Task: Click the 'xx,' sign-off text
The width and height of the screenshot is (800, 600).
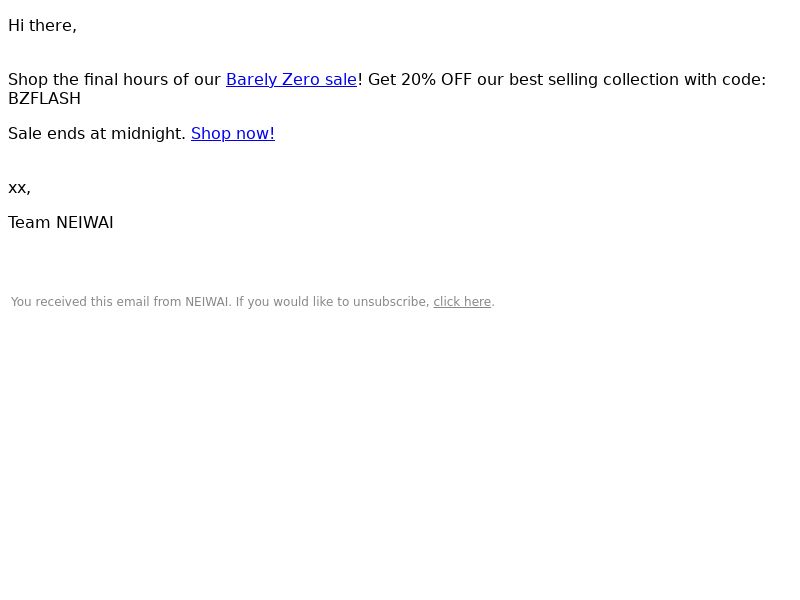Action: tap(19, 188)
